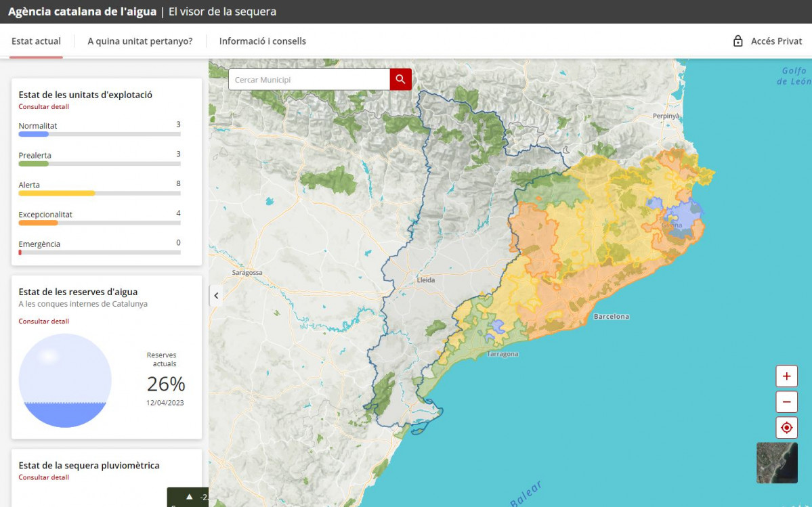
Task: Click the Emergència count value 0
Action: coord(179,242)
